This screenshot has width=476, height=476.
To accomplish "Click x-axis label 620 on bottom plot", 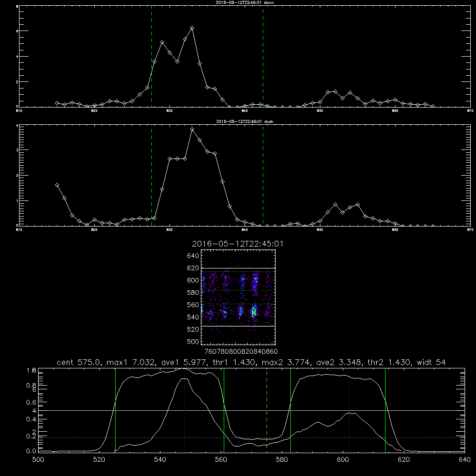I will [404, 460].
